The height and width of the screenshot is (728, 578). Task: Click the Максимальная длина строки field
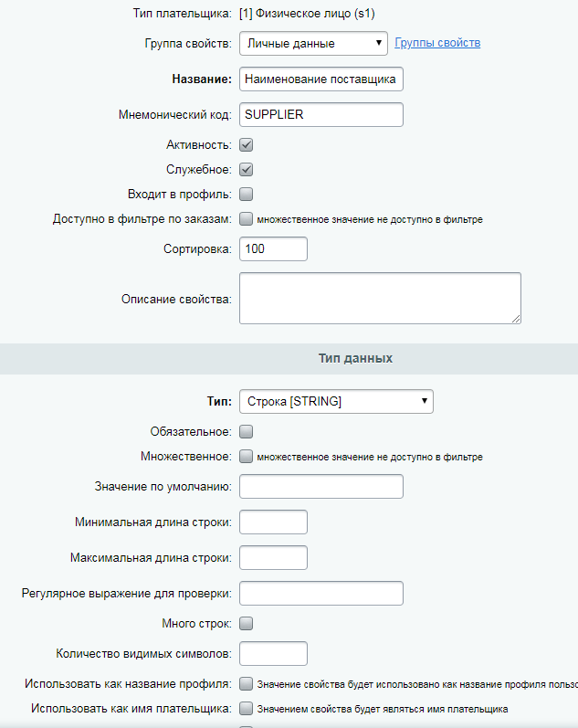273,557
